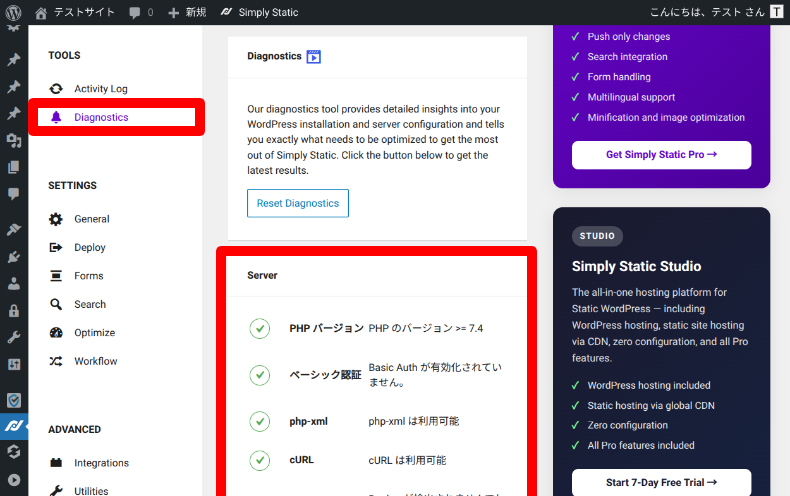
Task: Click the circular arrows icon below Simply Static
Action: [x=14, y=452]
